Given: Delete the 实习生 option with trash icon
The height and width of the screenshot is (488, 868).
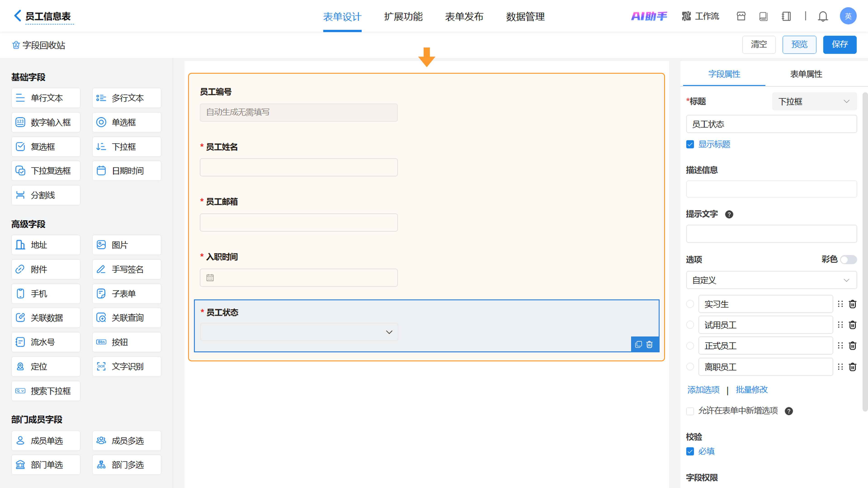Looking at the screenshot, I should coord(852,304).
